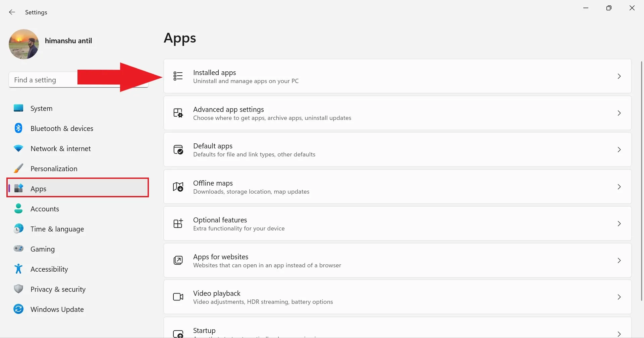The height and width of the screenshot is (338, 644).
Task: Click the Windows Update sync icon
Action: [18, 309]
